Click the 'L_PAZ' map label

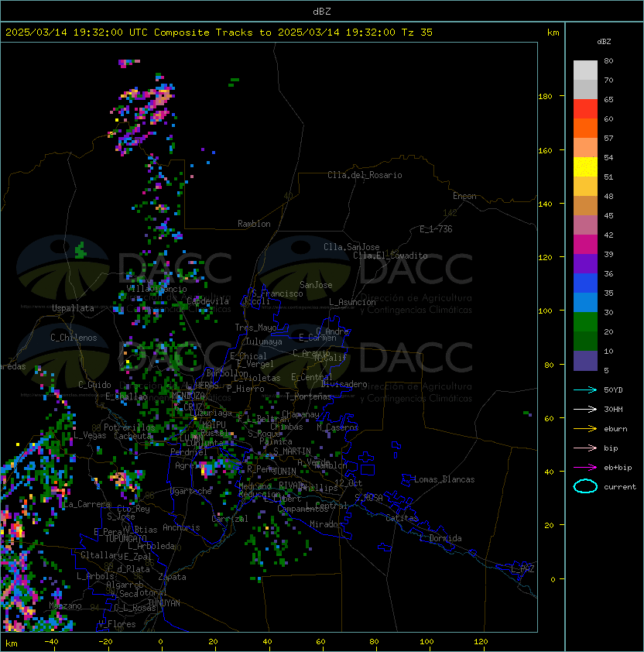[x=522, y=569]
